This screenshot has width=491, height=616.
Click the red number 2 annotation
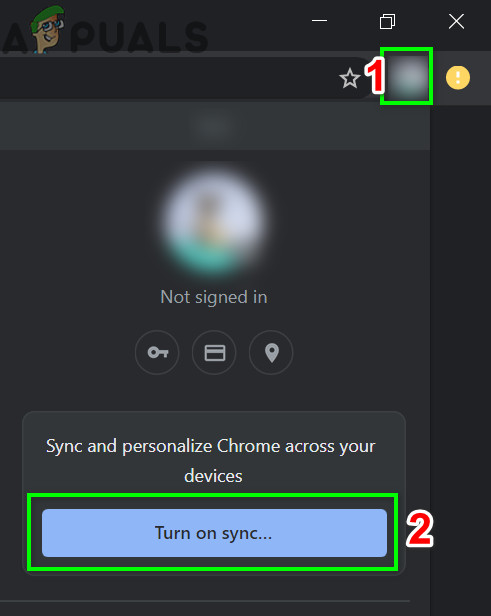(x=420, y=529)
